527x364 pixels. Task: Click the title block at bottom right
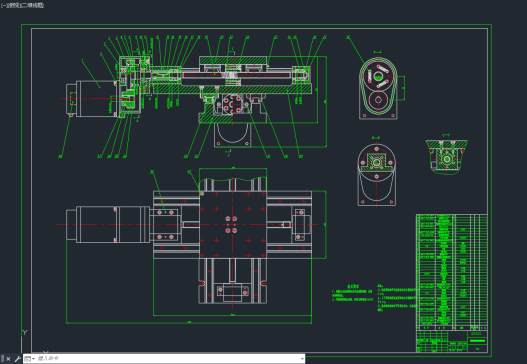click(x=452, y=341)
